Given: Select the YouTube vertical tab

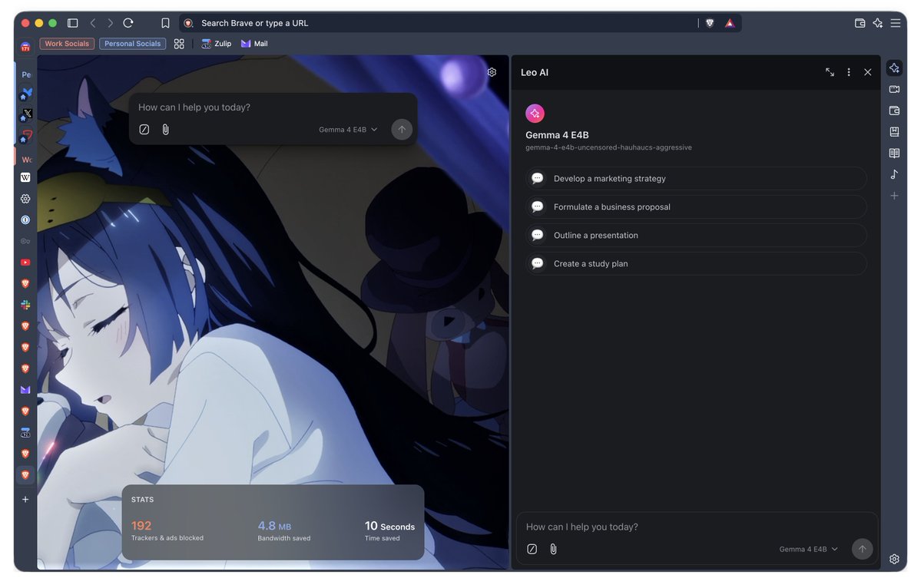Looking at the screenshot, I should click(x=25, y=263).
